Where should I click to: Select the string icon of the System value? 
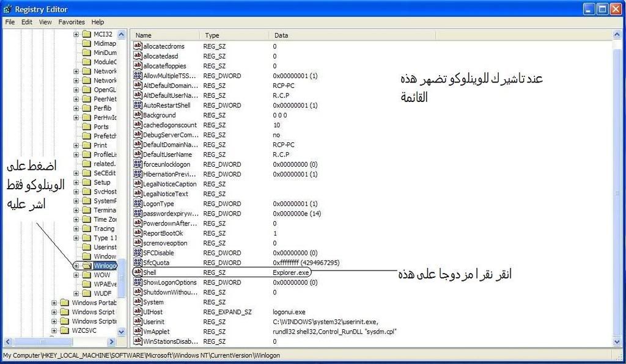click(138, 302)
